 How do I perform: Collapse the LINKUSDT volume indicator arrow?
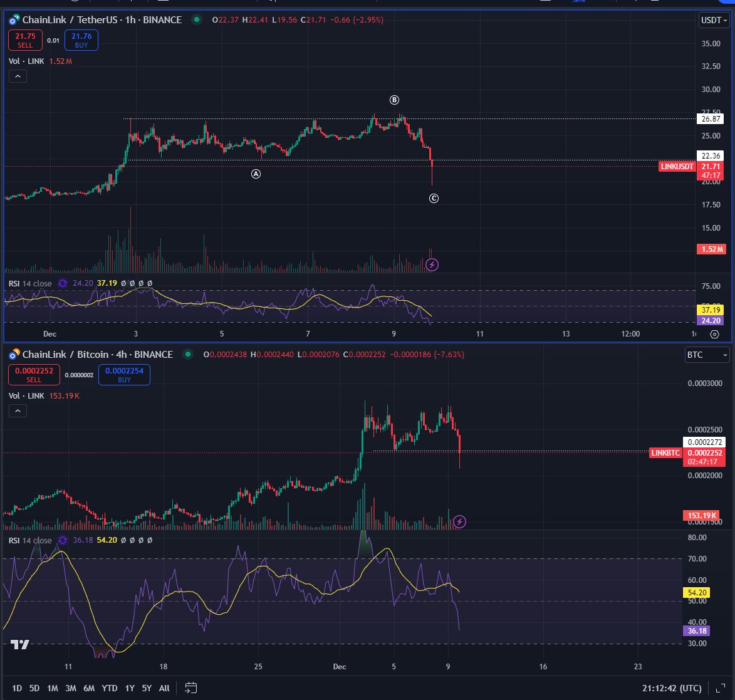[x=18, y=76]
